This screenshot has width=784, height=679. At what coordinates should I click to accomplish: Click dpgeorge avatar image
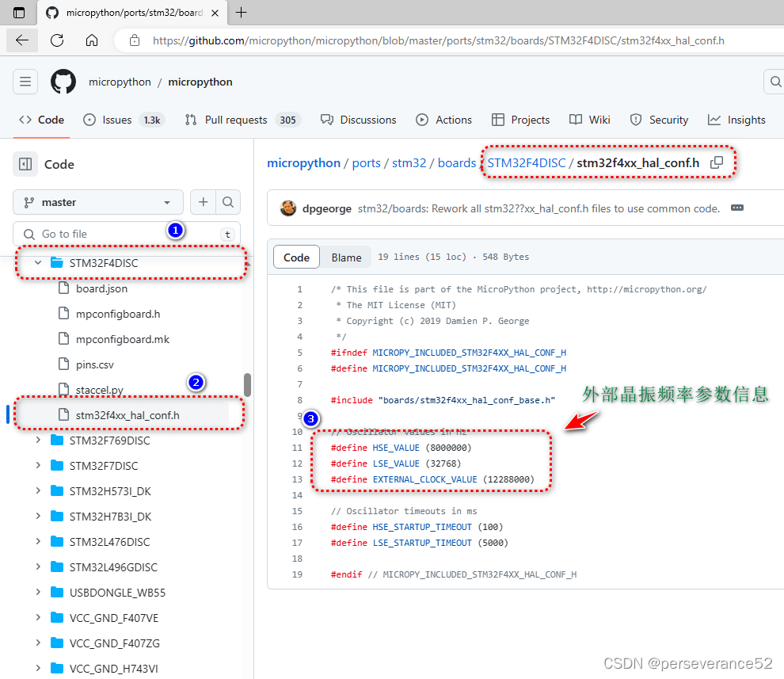(x=288, y=208)
